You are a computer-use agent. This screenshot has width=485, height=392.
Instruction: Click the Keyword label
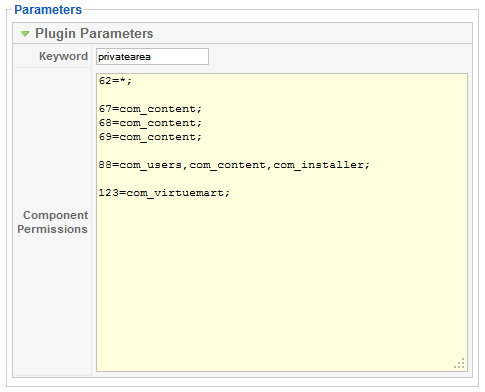63,56
